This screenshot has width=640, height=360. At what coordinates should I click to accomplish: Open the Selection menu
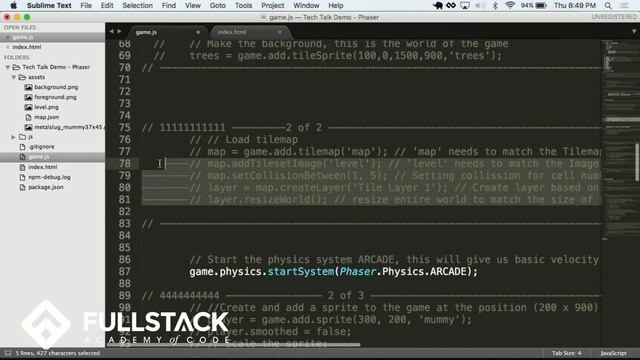138,5
